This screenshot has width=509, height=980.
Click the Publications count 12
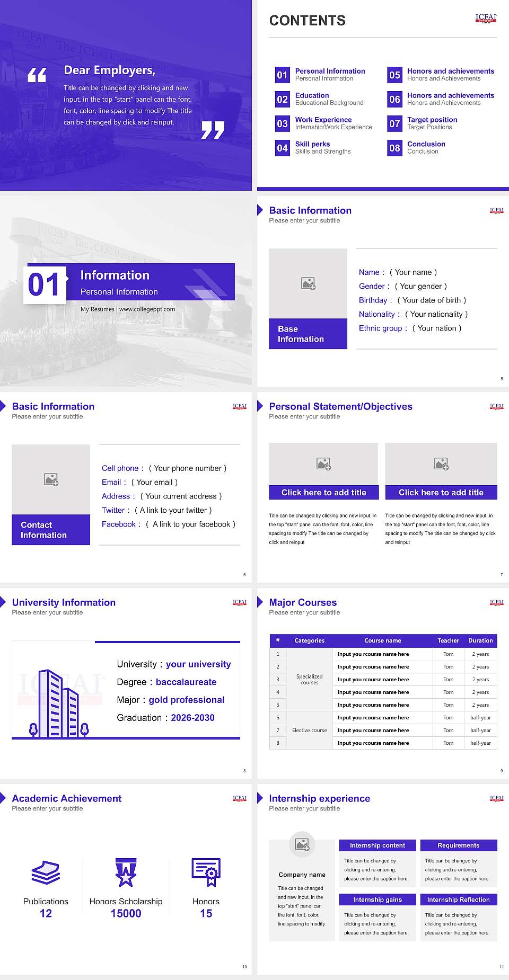click(x=46, y=913)
